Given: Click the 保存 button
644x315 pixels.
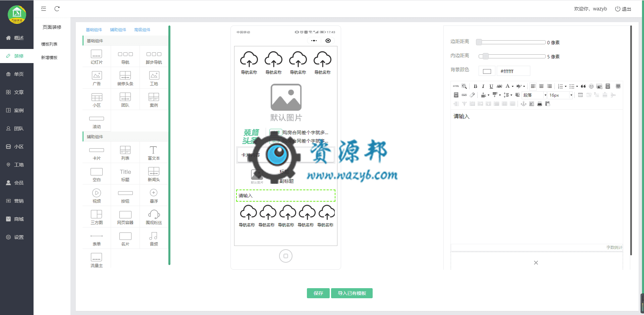Looking at the screenshot, I should click(x=318, y=293).
